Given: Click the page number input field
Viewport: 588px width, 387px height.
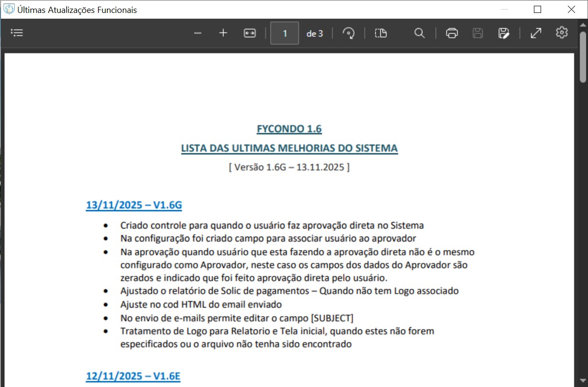Looking at the screenshot, I should 284,33.
